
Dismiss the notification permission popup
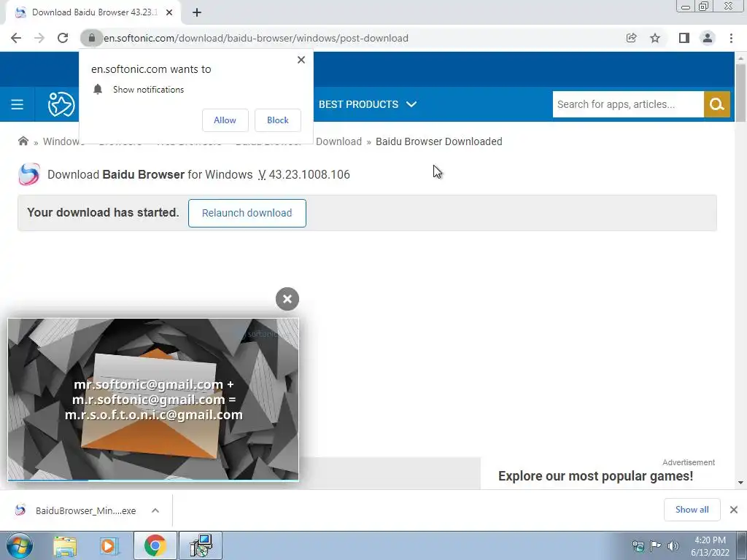[x=301, y=60]
